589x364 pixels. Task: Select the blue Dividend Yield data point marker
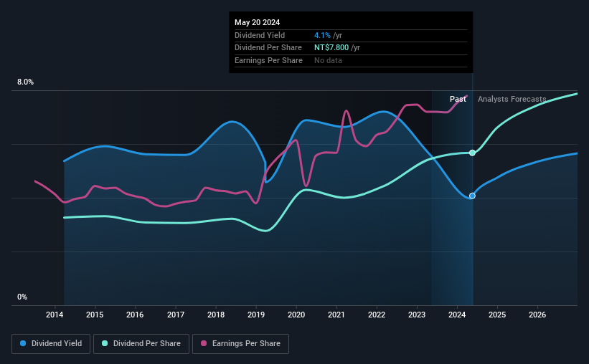(472, 196)
